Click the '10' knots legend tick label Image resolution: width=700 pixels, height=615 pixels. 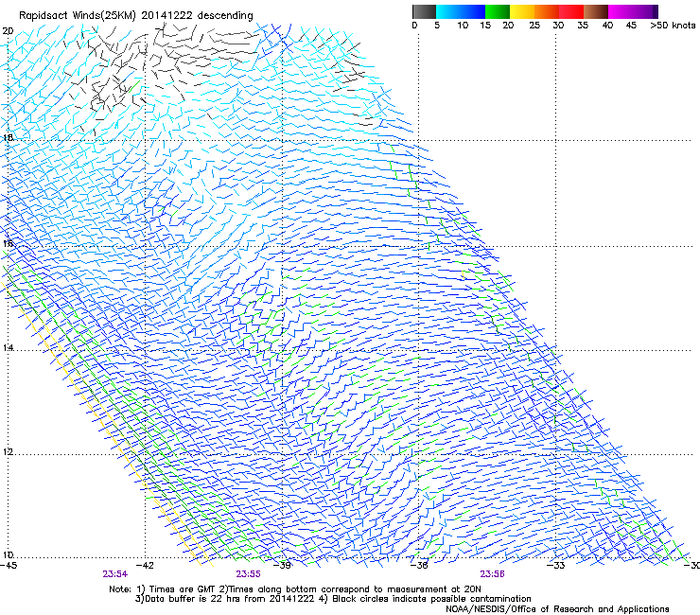click(x=463, y=26)
